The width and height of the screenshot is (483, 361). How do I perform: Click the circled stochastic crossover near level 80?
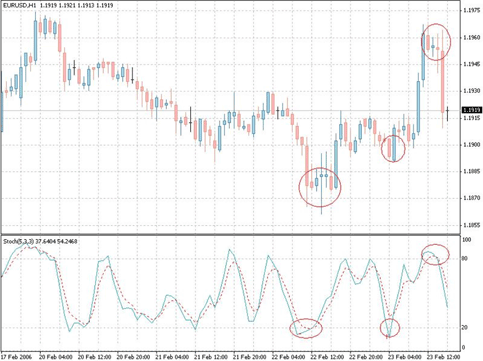click(x=435, y=254)
